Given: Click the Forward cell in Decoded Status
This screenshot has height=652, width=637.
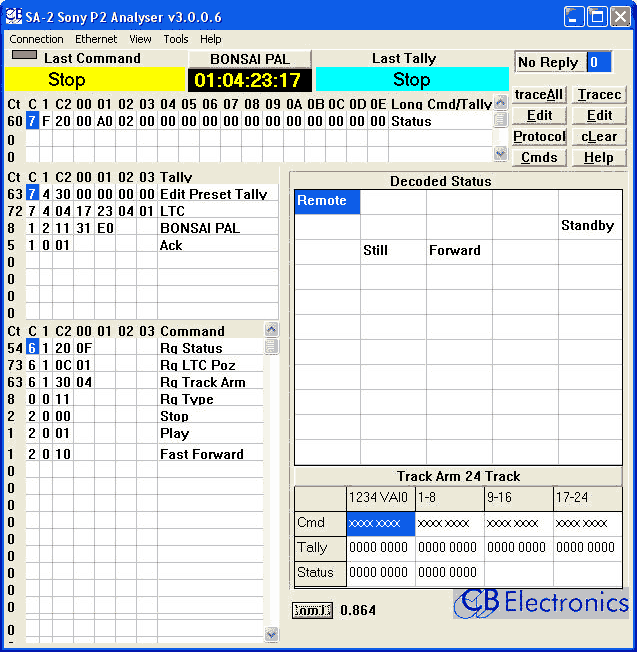Looking at the screenshot, I should point(459,252).
